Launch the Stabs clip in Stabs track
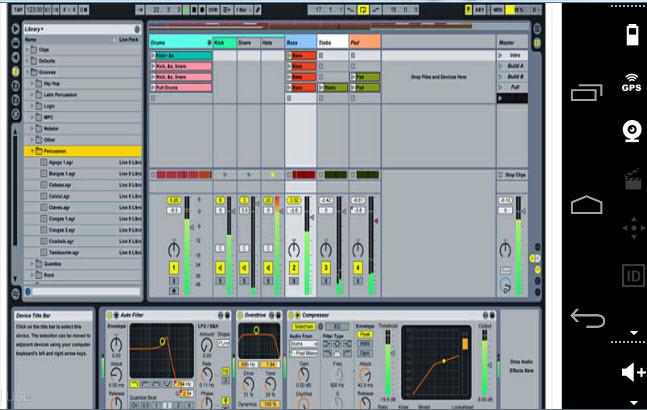647x410 pixels. [x=321, y=87]
